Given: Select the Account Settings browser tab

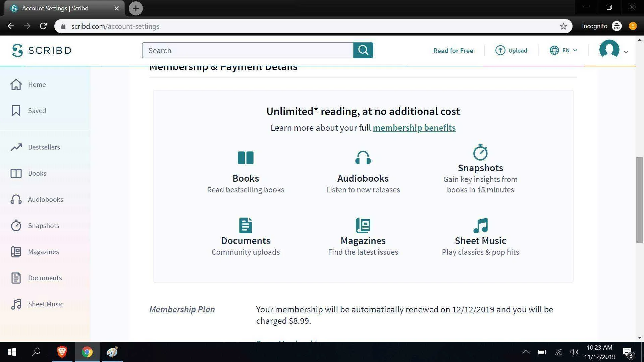Looking at the screenshot, I should (64, 8).
